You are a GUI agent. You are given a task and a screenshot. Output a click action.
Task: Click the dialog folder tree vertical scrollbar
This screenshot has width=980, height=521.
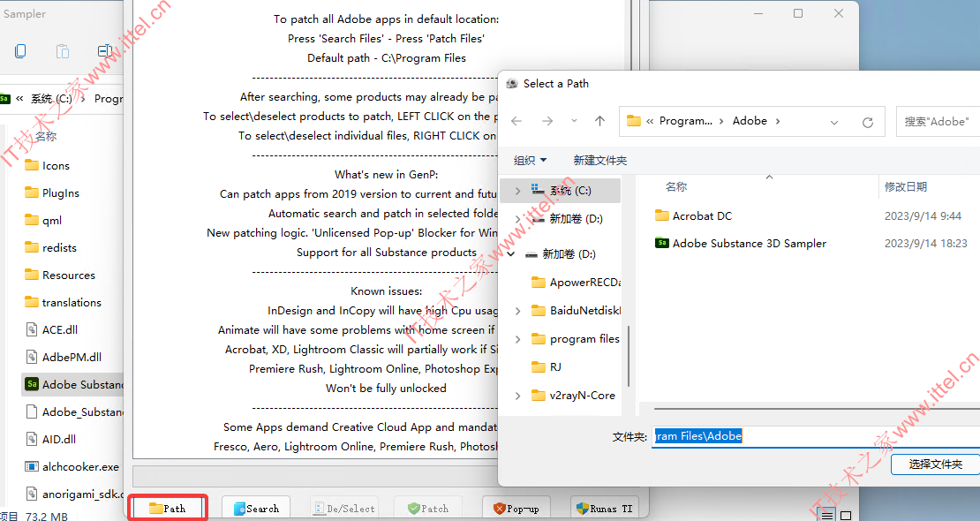(x=628, y=357)
